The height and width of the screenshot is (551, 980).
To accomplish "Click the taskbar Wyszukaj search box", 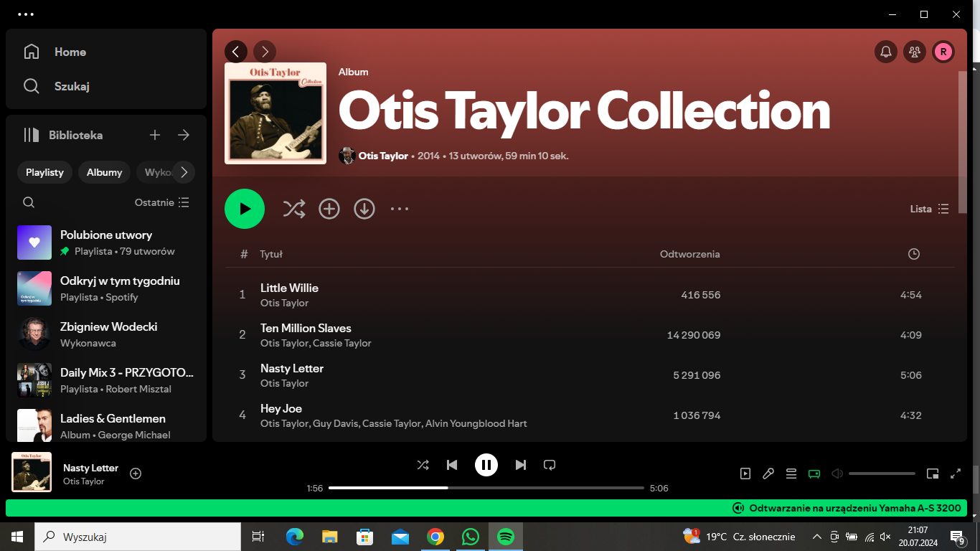I will click(138, 537).
